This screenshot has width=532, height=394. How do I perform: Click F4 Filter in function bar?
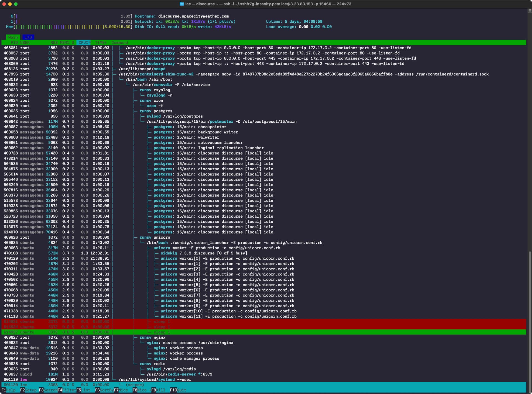point(67,390)
